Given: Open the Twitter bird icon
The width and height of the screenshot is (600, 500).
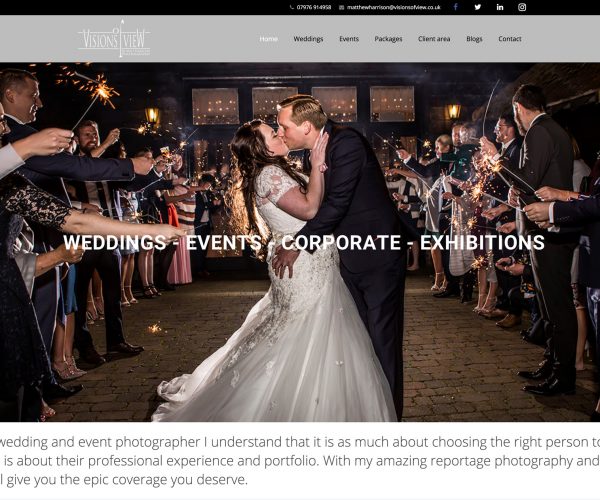Looking at the screenshot, I should pos(478,7).
